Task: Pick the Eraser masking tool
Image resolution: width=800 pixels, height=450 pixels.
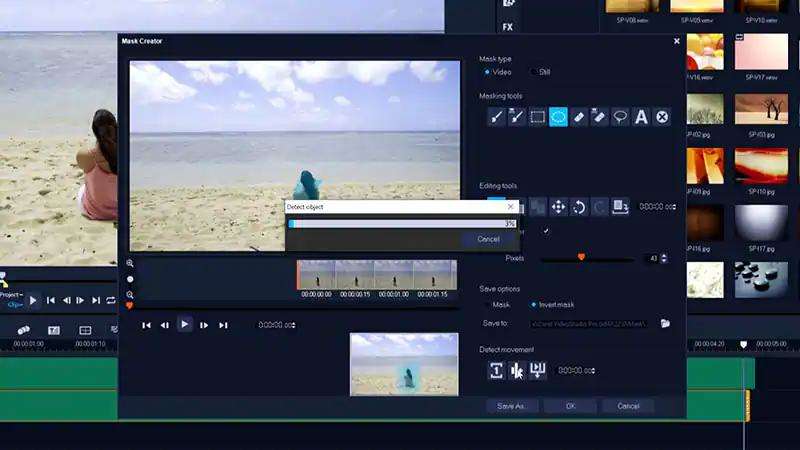Action: (579, 117)
